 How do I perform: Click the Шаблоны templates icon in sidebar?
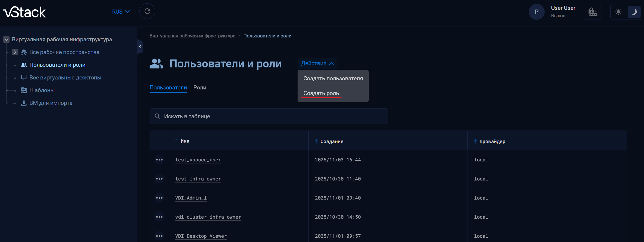pos(24,90)
